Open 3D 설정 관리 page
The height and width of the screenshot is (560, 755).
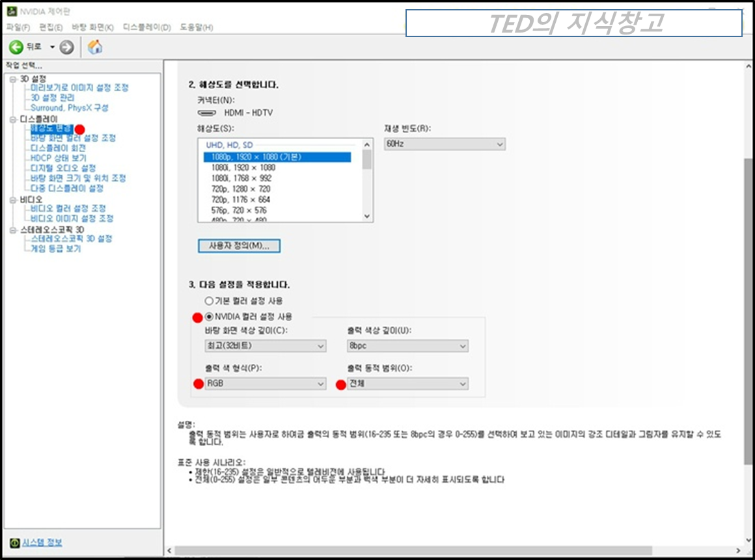(x=53, y=98)
